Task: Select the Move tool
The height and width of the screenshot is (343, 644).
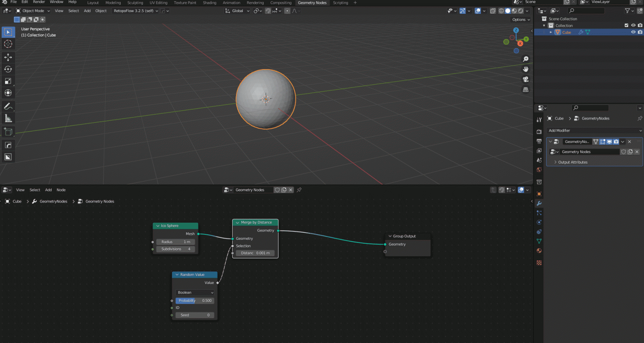Action: (8, 57)
